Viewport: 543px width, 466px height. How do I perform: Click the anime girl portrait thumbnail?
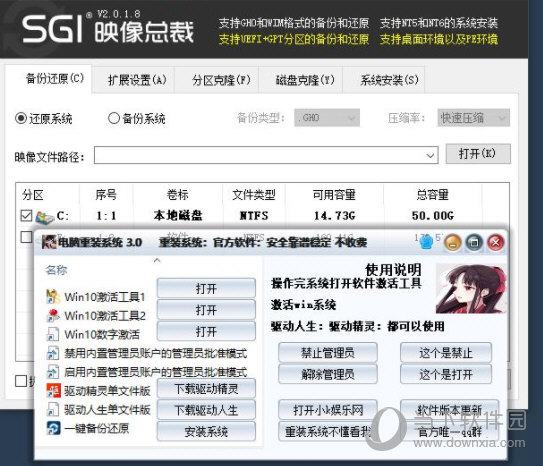tap(471, 289)
